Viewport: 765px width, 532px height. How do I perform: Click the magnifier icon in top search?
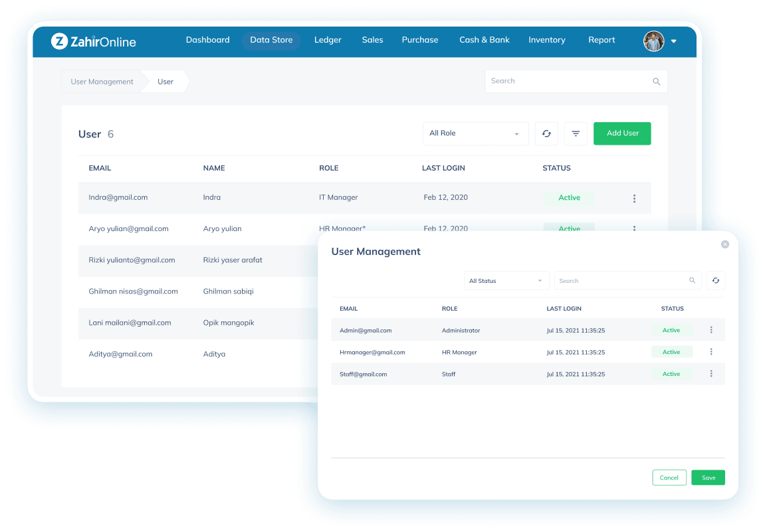tap(656, 82)
